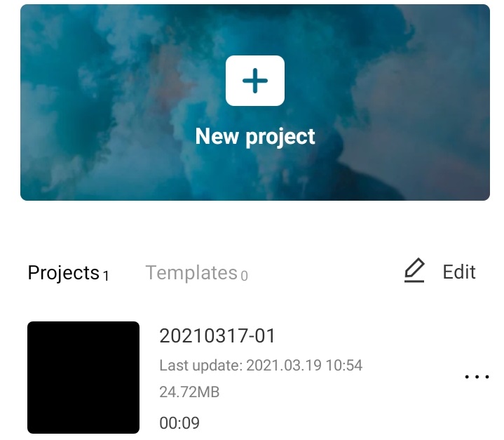
Task: Select the Edit text button
Action: (459, 272)
